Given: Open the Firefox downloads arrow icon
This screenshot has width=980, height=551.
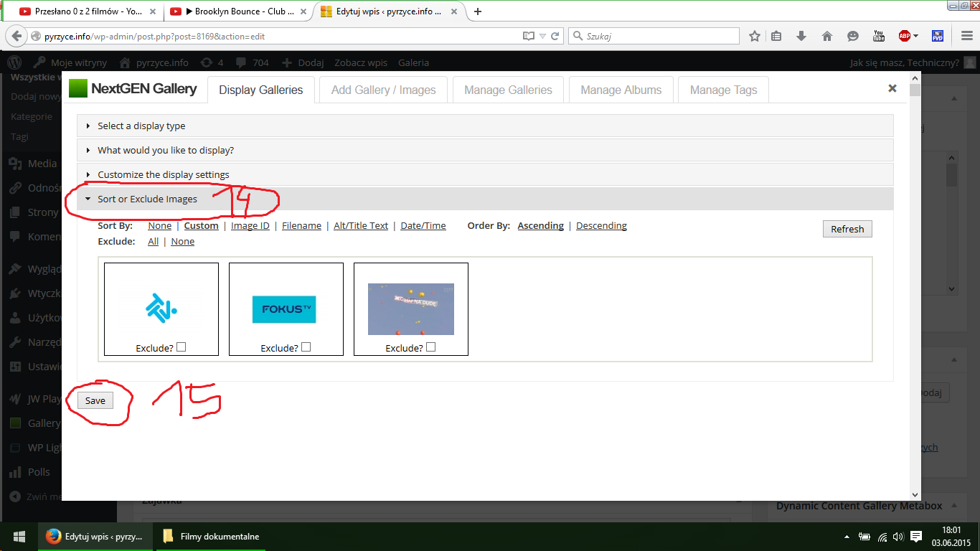Looking at the screenshot, I should (x=801, y=36).
